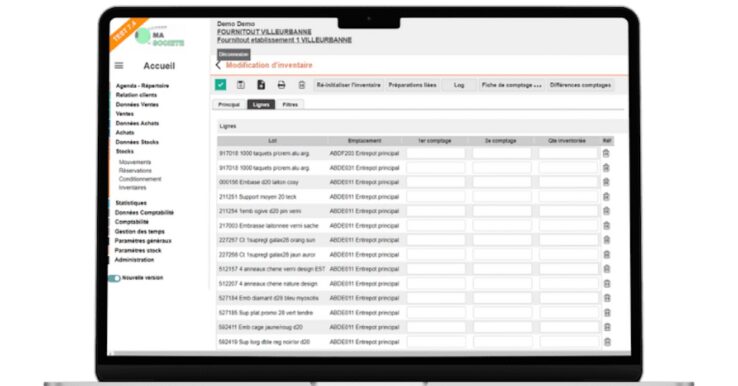Go to Accueil home heading

[x=159, y=66]
